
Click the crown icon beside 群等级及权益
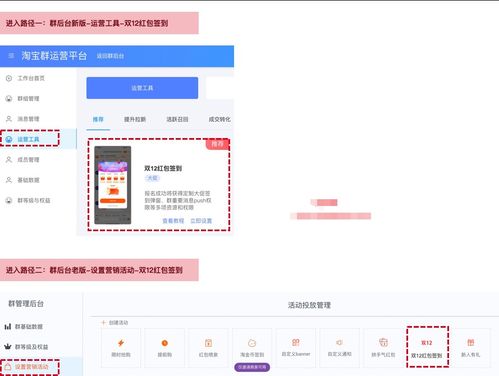click(x=8, y=347)
